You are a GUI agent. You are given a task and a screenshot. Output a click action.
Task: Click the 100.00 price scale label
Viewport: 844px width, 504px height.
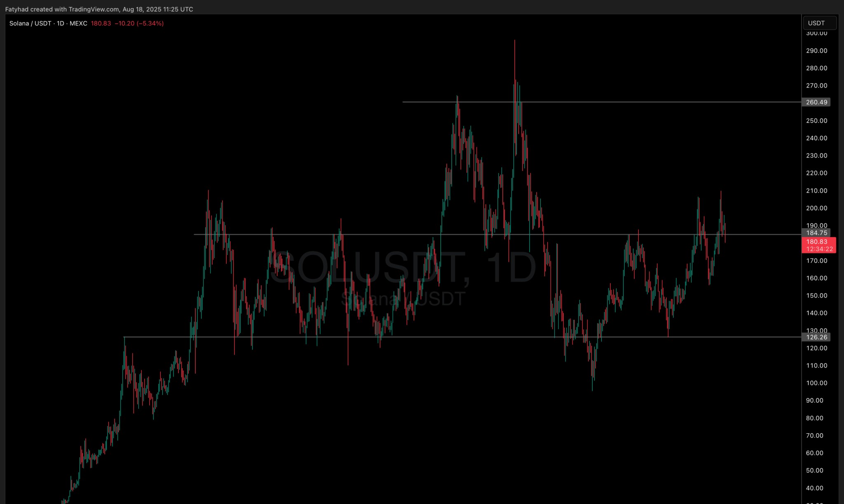coord(816,383)
